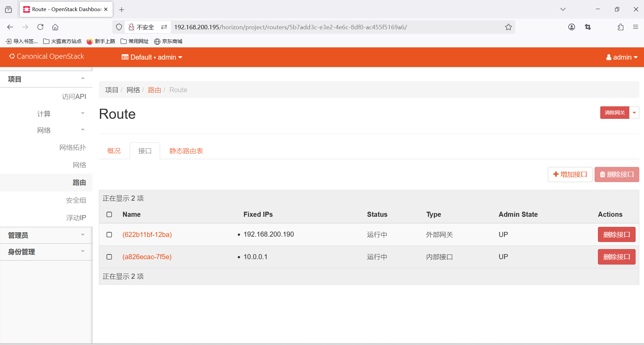Screen dimensions: 644x345
Task: Click the 清除网关 button
Action: click(x=614, y=112)
